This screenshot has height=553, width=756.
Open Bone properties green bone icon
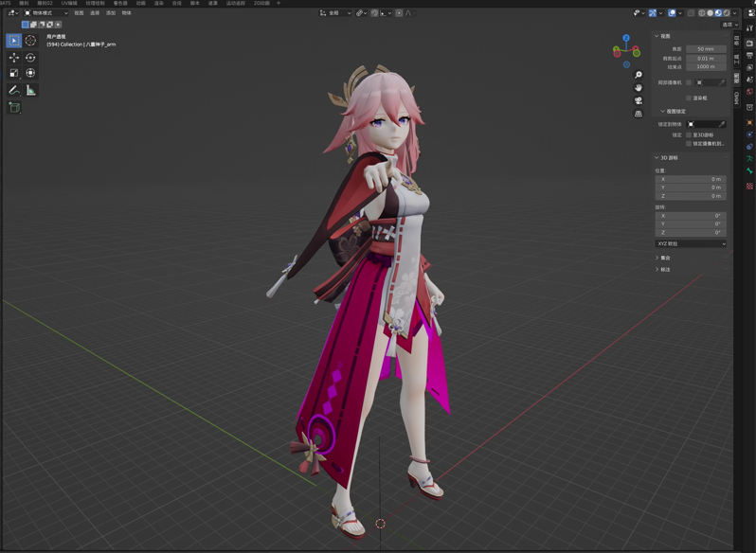(x=749, y=170)
